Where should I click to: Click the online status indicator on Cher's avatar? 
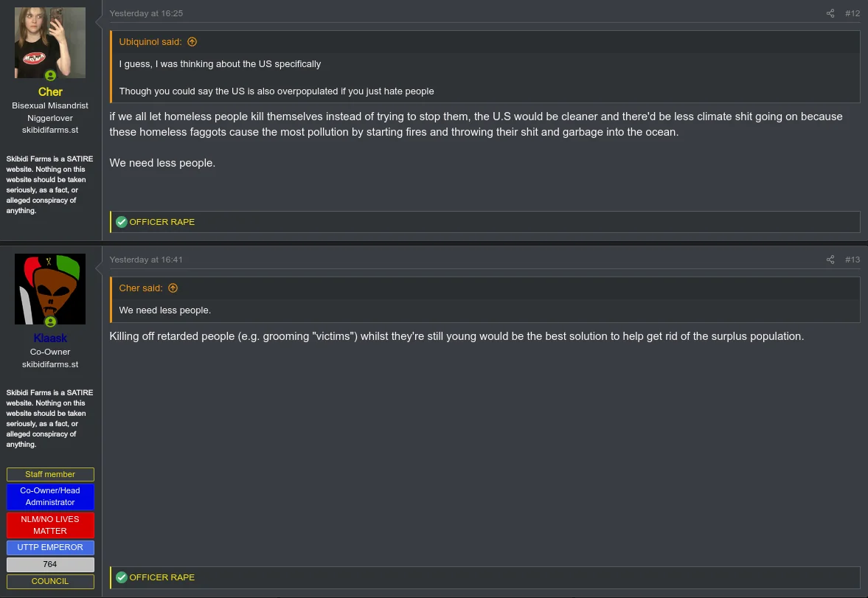pyautogui.click(x=50, y=75)
